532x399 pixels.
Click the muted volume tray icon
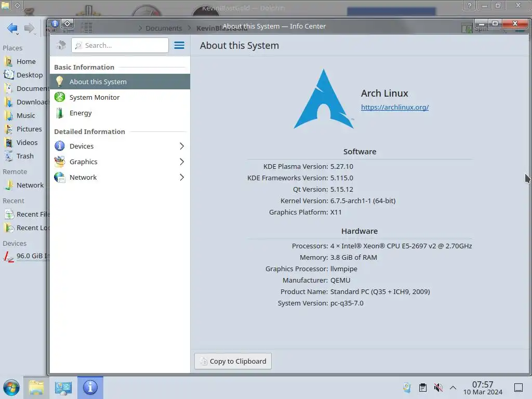click(438, 388)
